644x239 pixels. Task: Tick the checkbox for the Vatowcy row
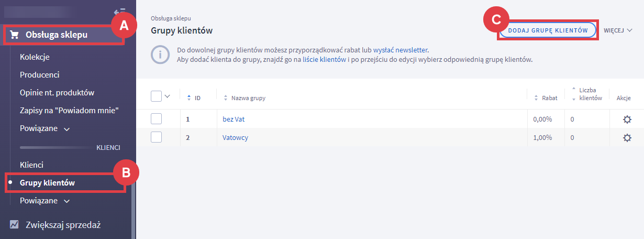[156, 137]
